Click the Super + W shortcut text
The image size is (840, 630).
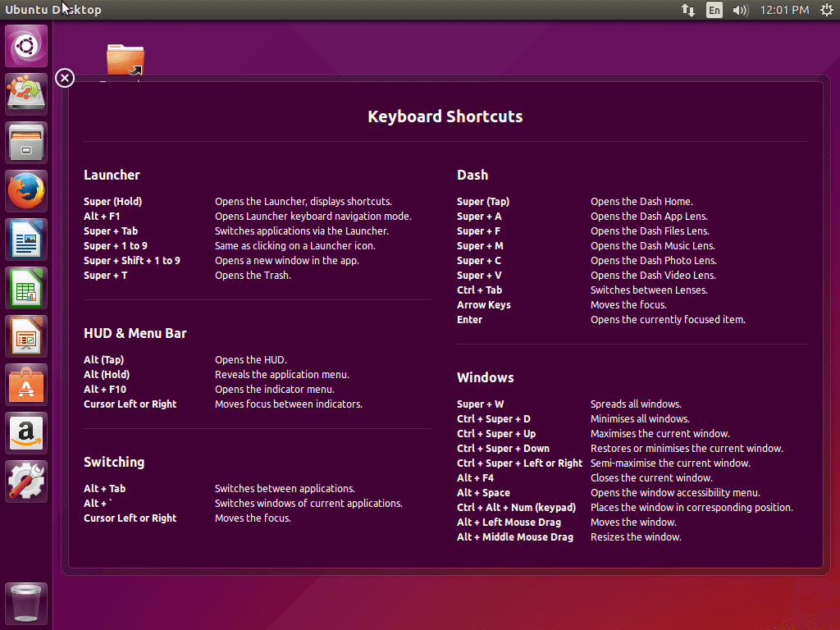(x=481, y=404)
